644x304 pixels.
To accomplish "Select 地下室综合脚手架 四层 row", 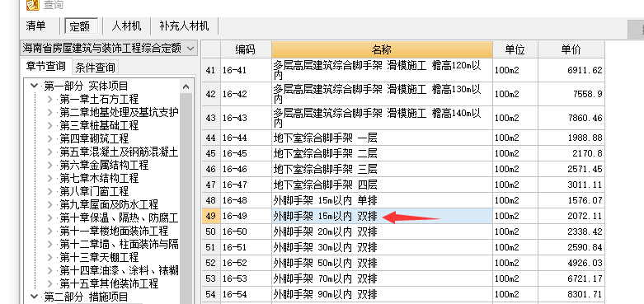I will coord(382,185).
